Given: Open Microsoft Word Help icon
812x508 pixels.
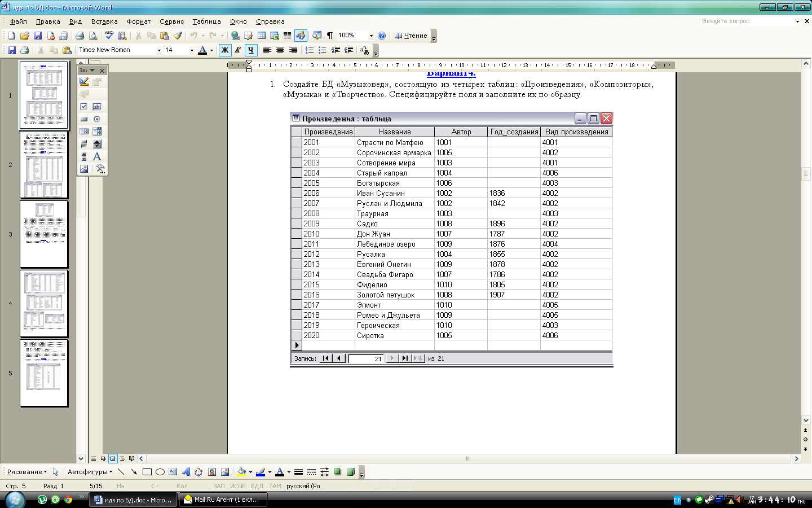Looking at the screenshot, I should (x=382, y=36).
